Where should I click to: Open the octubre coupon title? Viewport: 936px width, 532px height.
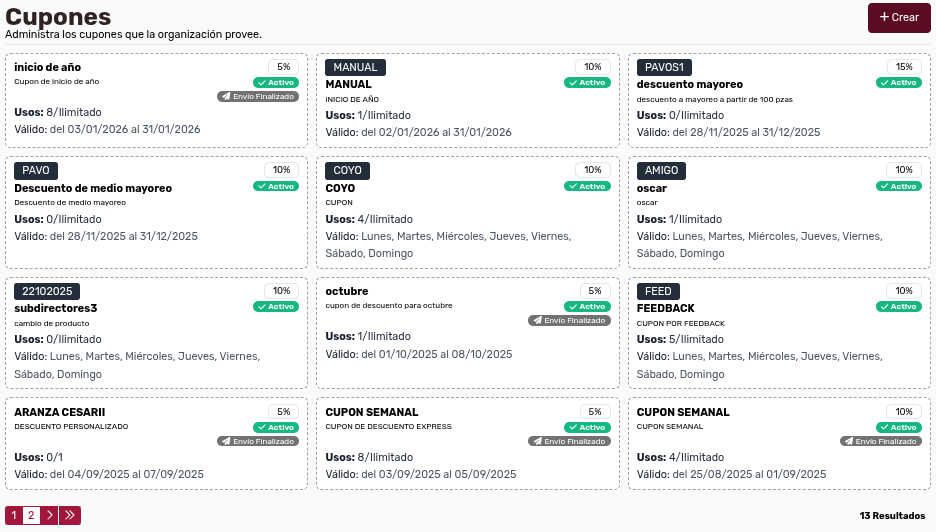click(346, 291)
